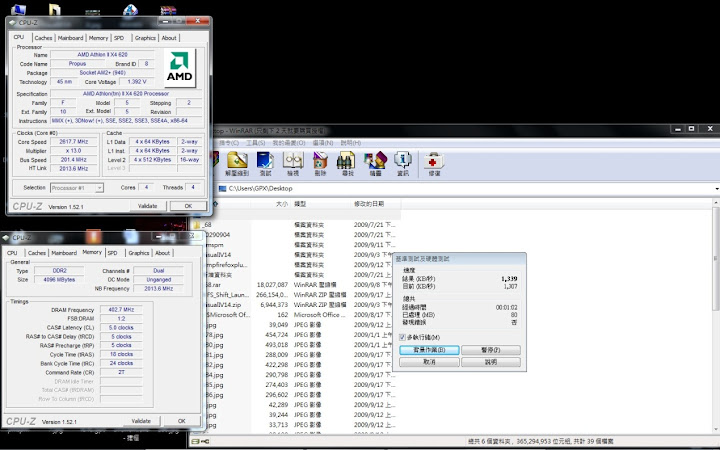The height and width of the screenshot is (450, 720).
Task: Click the 測試 test archive icon
Action: pos(265,163)
